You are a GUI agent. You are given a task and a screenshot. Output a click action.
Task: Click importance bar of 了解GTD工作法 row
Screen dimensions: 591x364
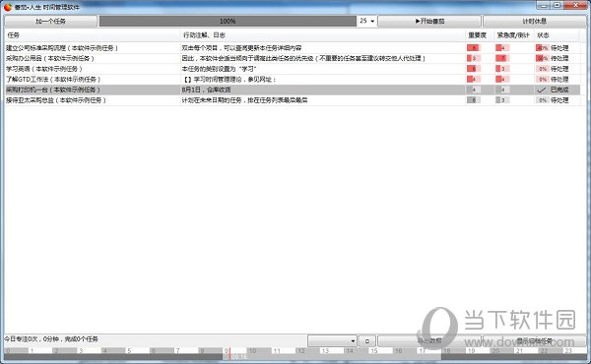[474, 80]
